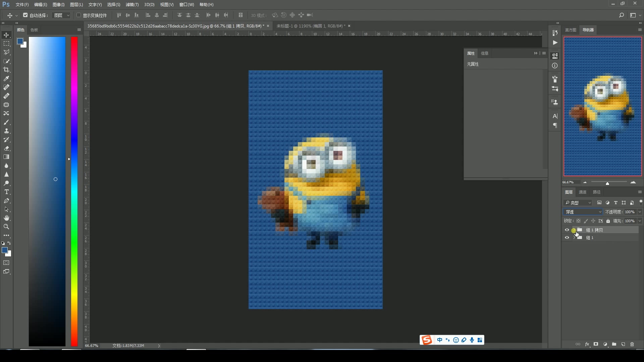Image resolution: width=644 pixels, height=362 pixels.
Task: Create a new adjustment layer
Action: coord(605,344)
